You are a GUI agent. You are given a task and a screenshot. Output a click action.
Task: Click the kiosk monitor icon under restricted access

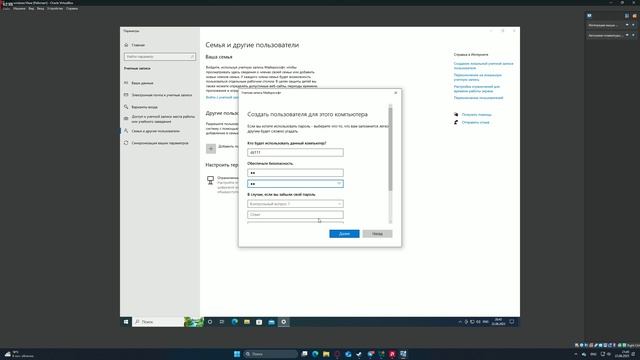(210, 180)
